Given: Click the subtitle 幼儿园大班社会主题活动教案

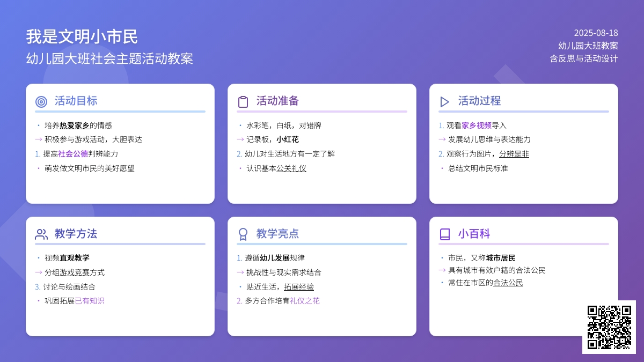Looking at the screenshot, I should 109,58.
